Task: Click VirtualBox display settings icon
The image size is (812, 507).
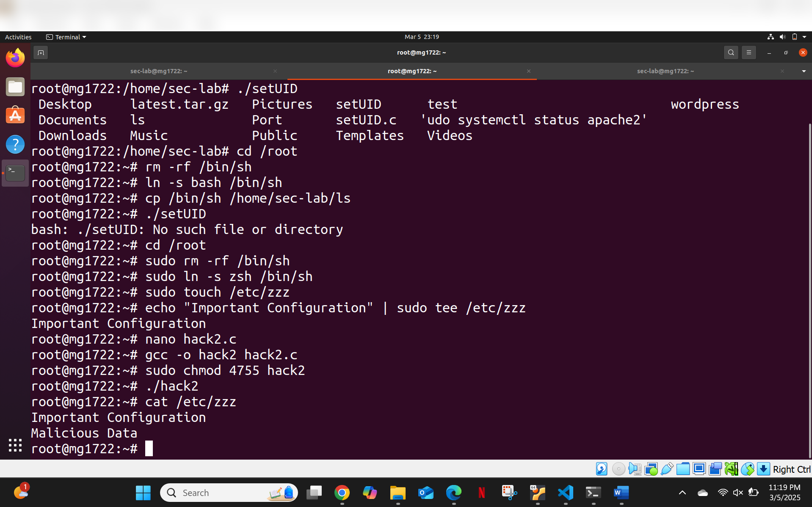Action: [699, 469]
